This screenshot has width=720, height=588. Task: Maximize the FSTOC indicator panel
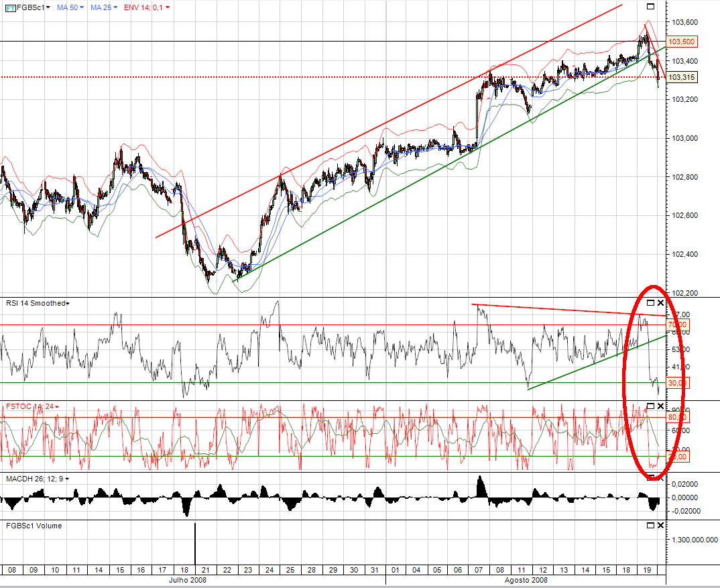click(x=650, y=406)
